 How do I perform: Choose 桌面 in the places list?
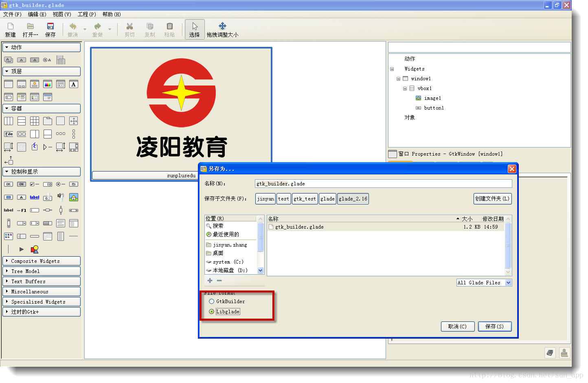point(218,253)
